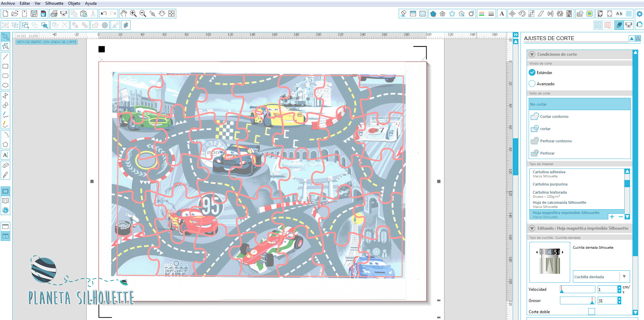Remove material with the minus button

(x=621, y=217)
